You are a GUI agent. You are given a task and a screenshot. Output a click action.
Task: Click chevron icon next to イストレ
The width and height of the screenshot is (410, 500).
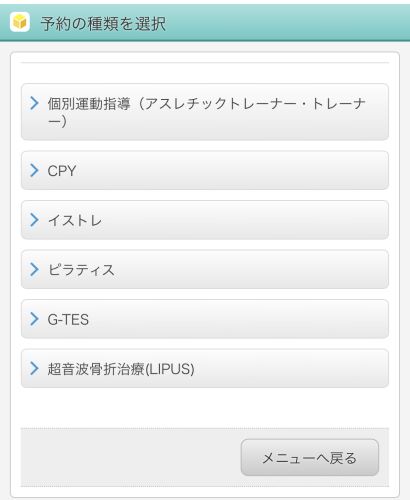pos(34,220)
